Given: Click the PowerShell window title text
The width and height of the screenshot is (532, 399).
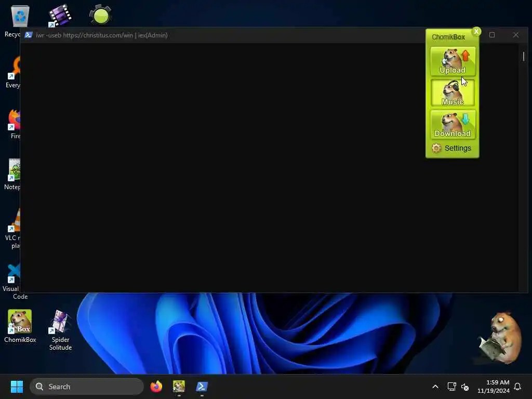Looking at the screenshot, I should [102, 35].
